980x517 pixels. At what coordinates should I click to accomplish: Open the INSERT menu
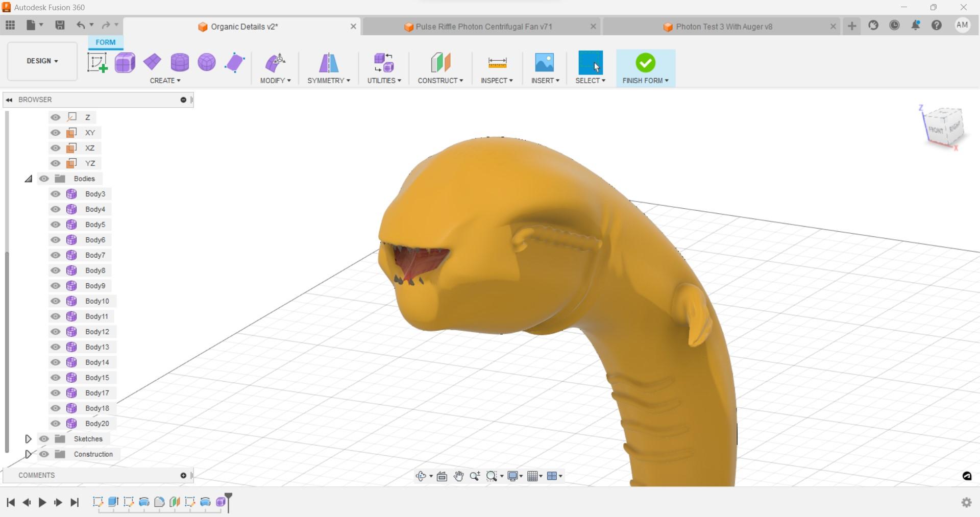pyautogui.click(x=545, y=81)
